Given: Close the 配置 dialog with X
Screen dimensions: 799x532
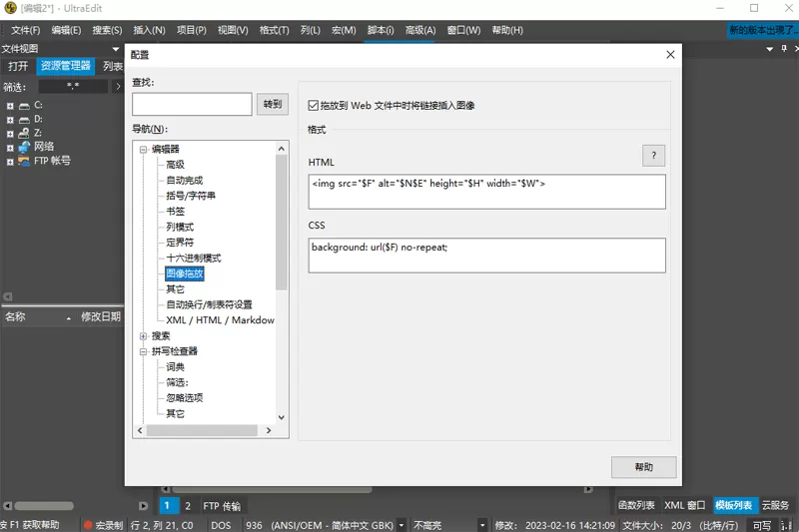Looking at the screenshot, I should (x=670, y=55).
